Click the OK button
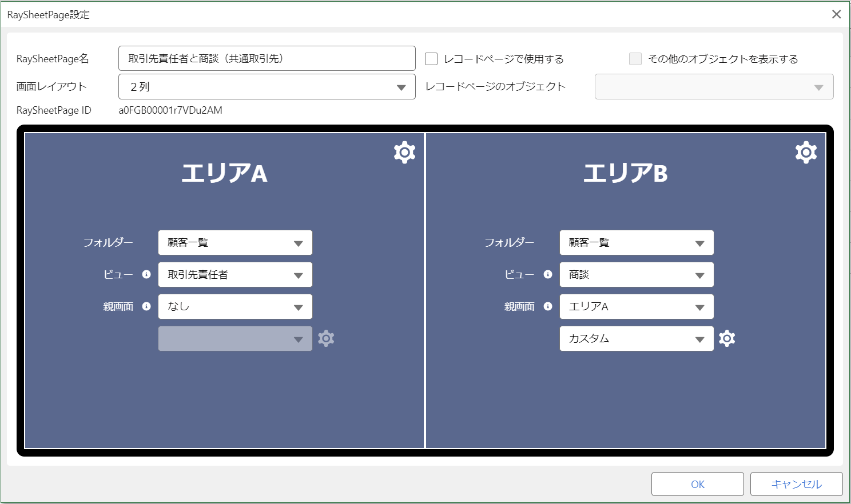Viewport: 851px width, 504px height. pos(698,484)
